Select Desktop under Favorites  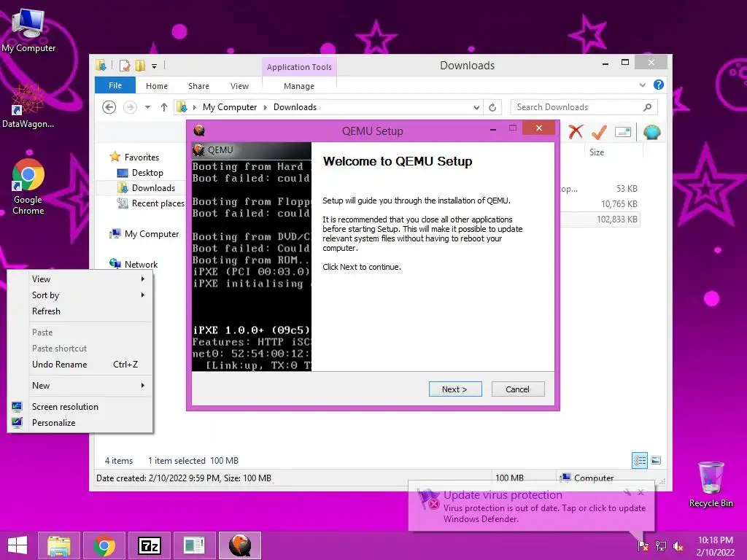pyautogui.click(x=141, y=173)
